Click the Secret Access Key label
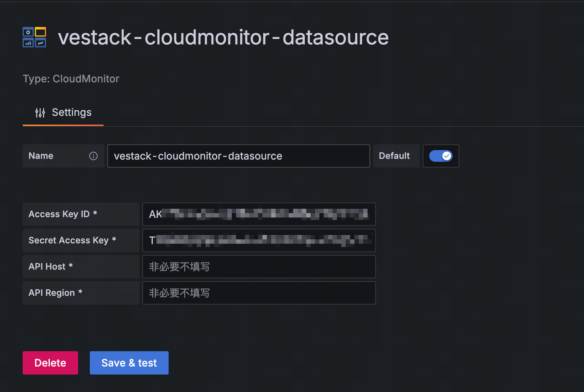Viewport: 584px width, 392px height. click(72, 240)
